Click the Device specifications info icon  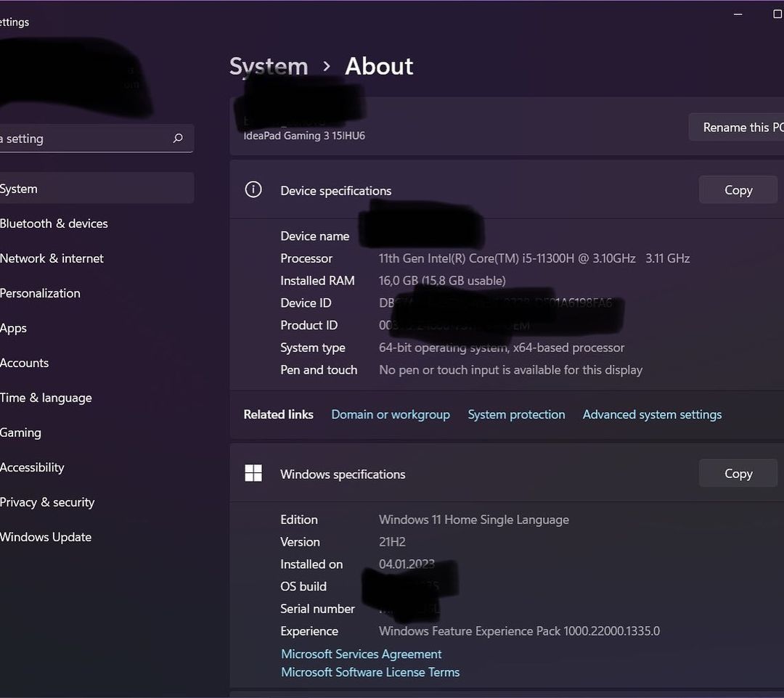click(253, 190)
